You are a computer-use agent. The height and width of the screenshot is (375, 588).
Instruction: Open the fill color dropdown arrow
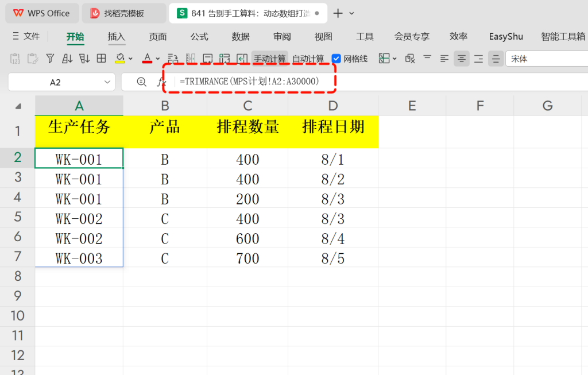(130, 59)
